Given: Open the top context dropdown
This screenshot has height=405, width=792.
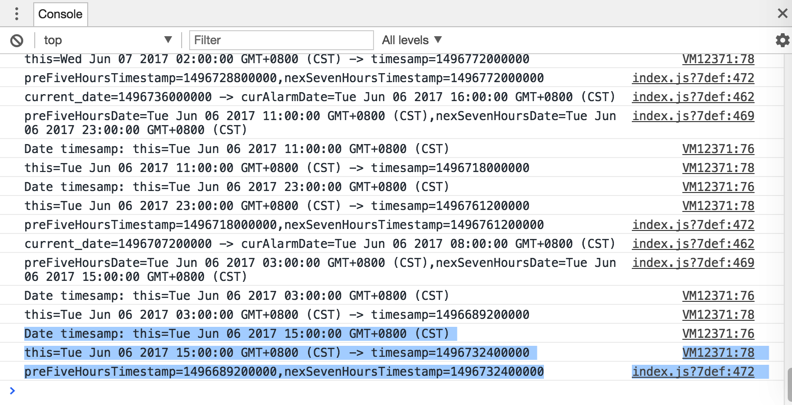Looking at the screenshot, I should [108, 40].
